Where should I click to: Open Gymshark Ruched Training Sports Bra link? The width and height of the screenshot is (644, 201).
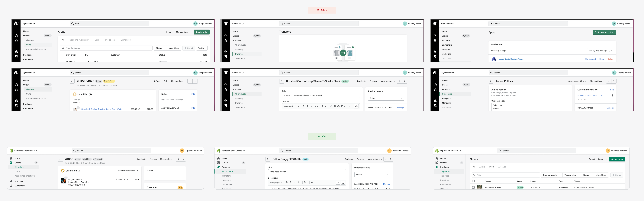101,109
